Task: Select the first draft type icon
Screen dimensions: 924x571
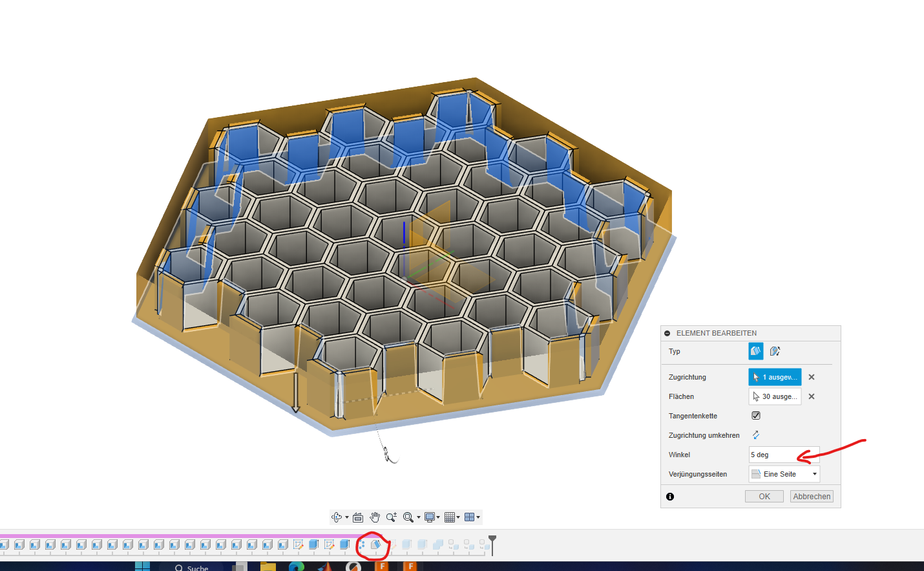Action: click(x=755, y=351)
